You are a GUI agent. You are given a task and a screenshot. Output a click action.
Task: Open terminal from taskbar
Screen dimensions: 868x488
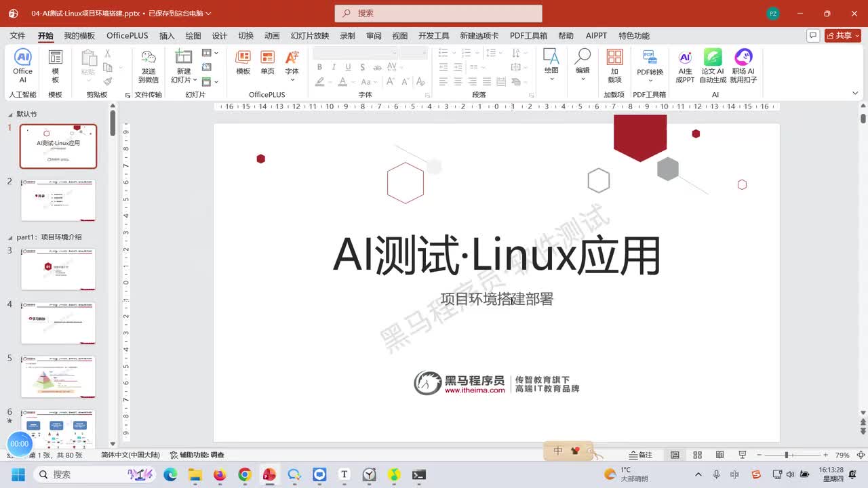[419, 474]
